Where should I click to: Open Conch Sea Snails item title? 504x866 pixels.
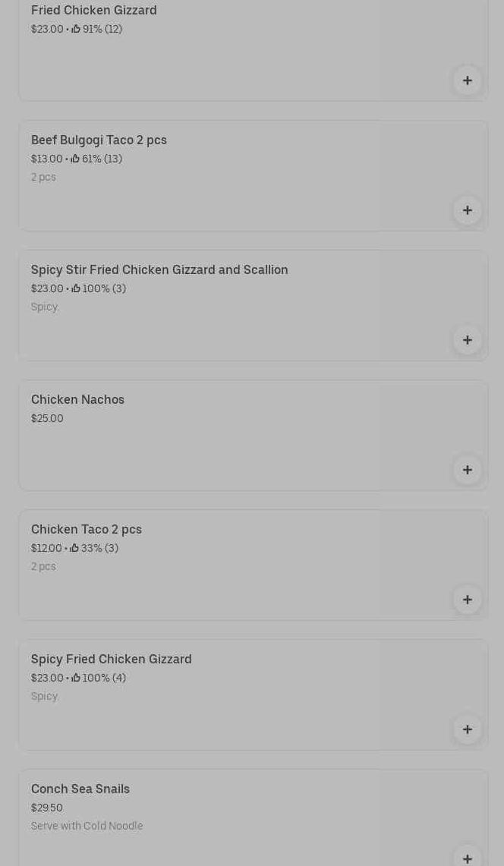(80, 789)
